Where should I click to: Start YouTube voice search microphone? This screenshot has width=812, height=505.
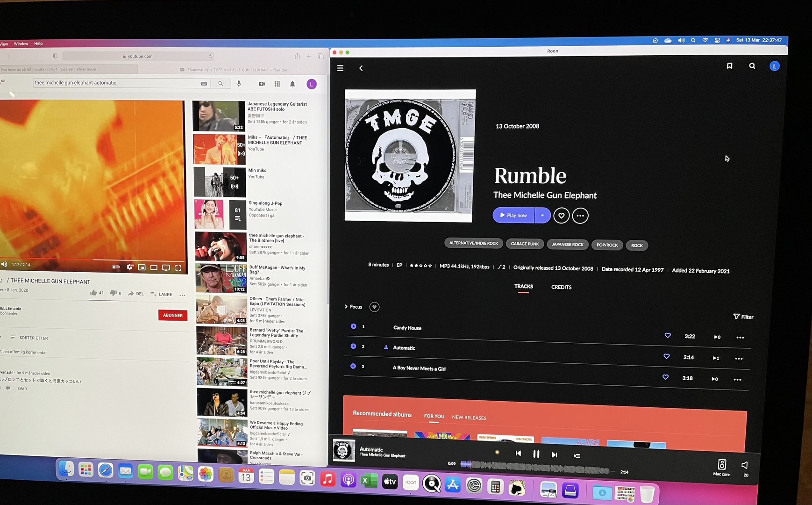239,84
